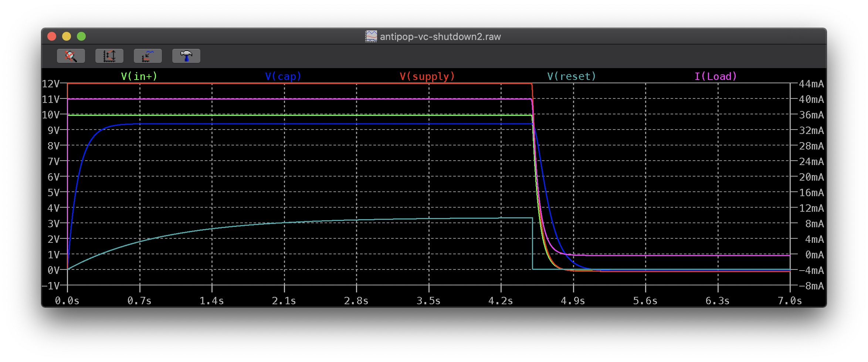Screen dimensions: 868x362
Task: Click the zoom-to-fit magnifier toolbar icon
Action: pos(71,56)
